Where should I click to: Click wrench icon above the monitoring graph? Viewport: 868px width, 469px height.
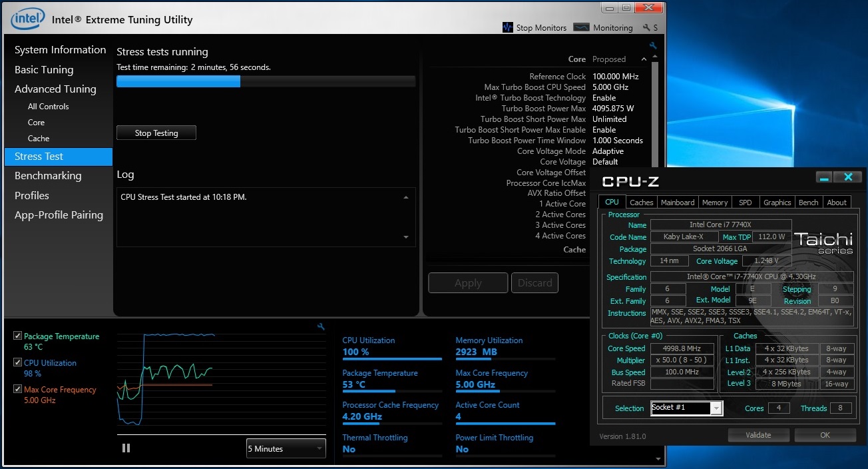[321, 326]
